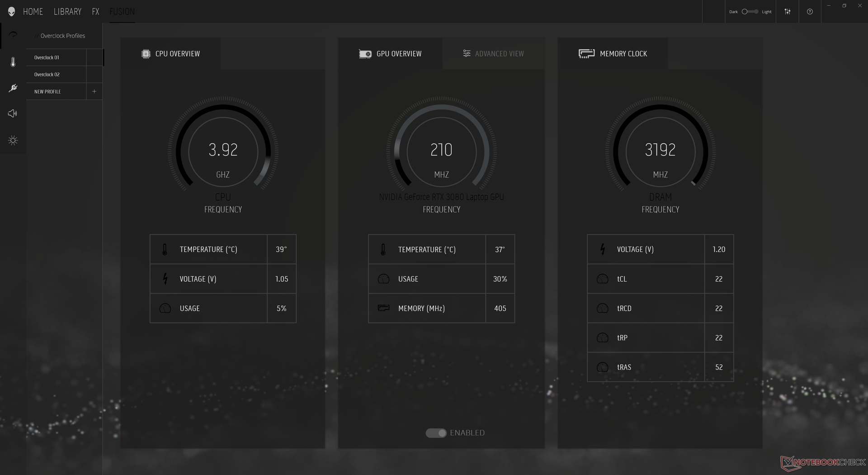Click the help question mark icon
Screen dimensions: 868x475
pos(810,12)
